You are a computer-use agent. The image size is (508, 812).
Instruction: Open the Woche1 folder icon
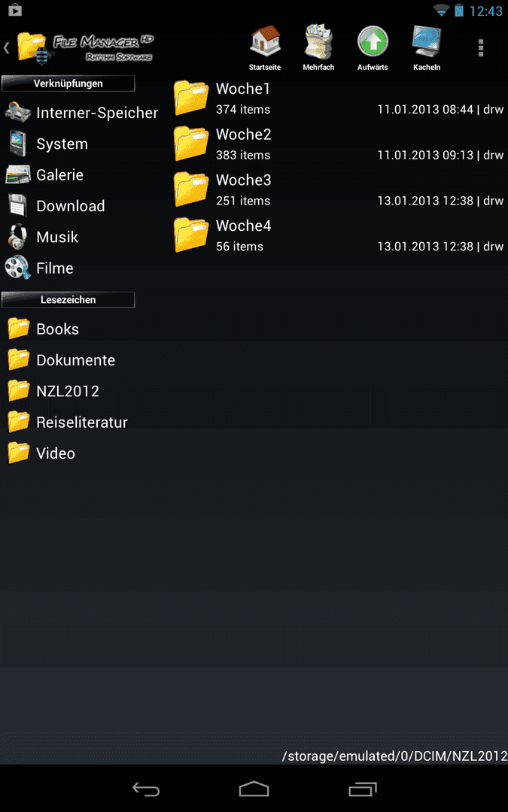click(x=190, y=97)
